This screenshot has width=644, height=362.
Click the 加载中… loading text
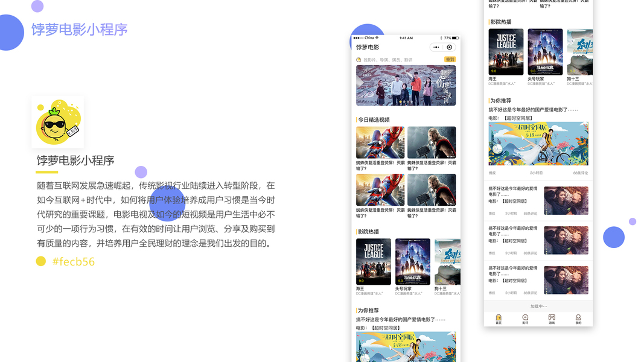tap(538, 306)
